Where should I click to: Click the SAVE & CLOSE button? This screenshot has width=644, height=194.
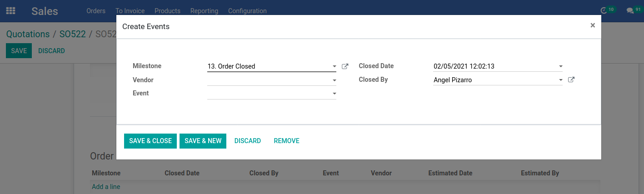coord(150,141)
